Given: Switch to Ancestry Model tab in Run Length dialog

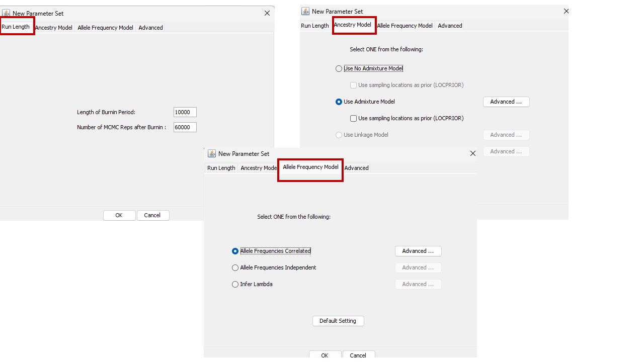Looking at the screenshot, I should pos(54,28).
